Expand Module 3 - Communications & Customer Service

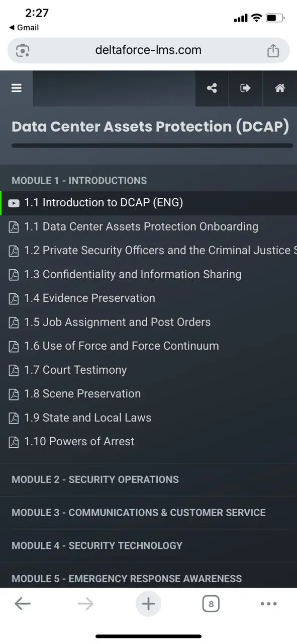(148, 513)
